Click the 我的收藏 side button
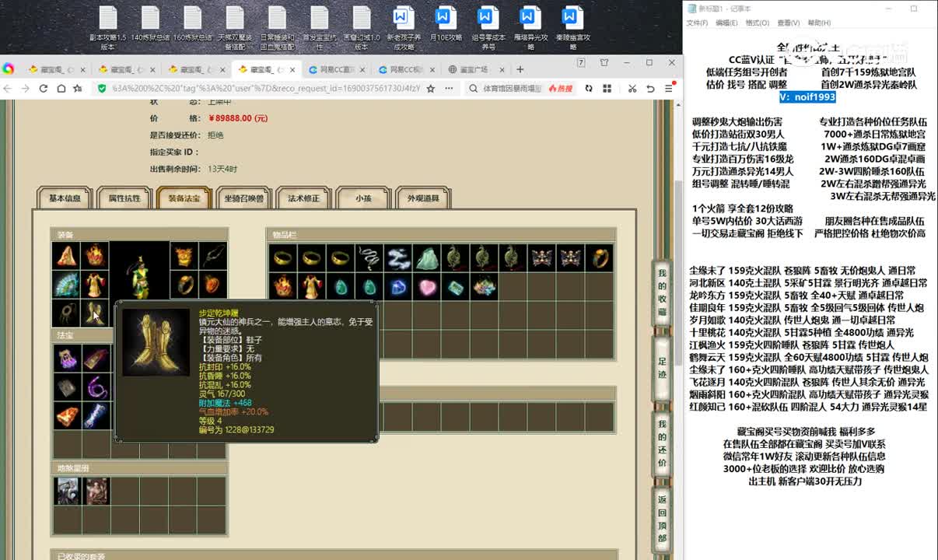The image size is (938, 560). (662, 292)
